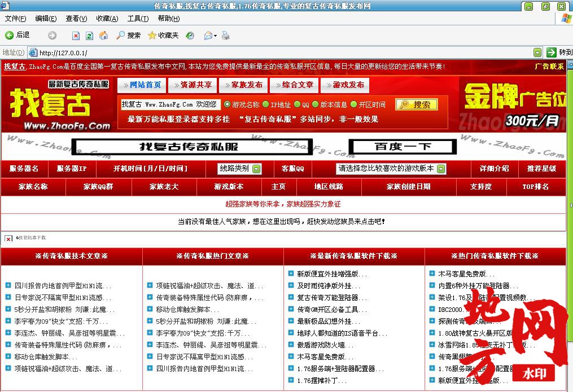Click the plus icon beside 复古传奇万能登陆器
Viewport: 573px width, 392px height.
click(291, 297)
